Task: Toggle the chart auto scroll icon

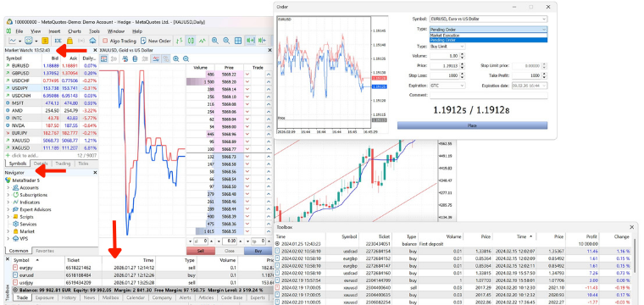Action: pos(250,41)
